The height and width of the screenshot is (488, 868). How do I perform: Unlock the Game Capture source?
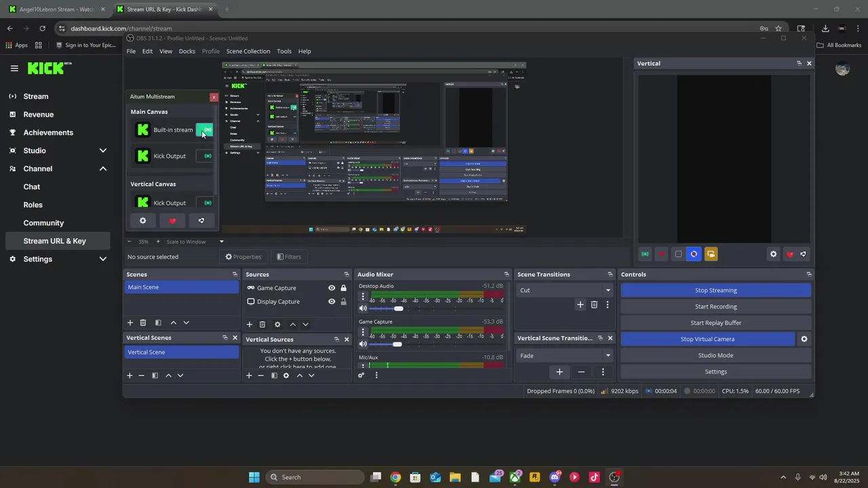click(344, 288)
